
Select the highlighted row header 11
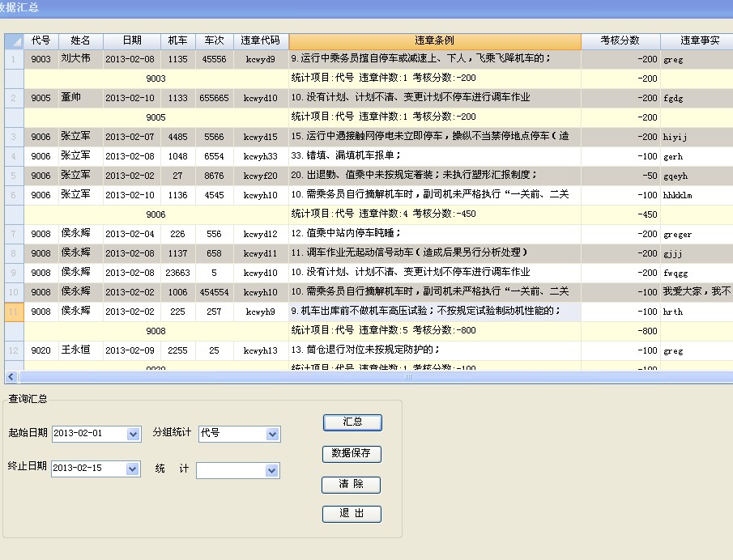[14, 312]
